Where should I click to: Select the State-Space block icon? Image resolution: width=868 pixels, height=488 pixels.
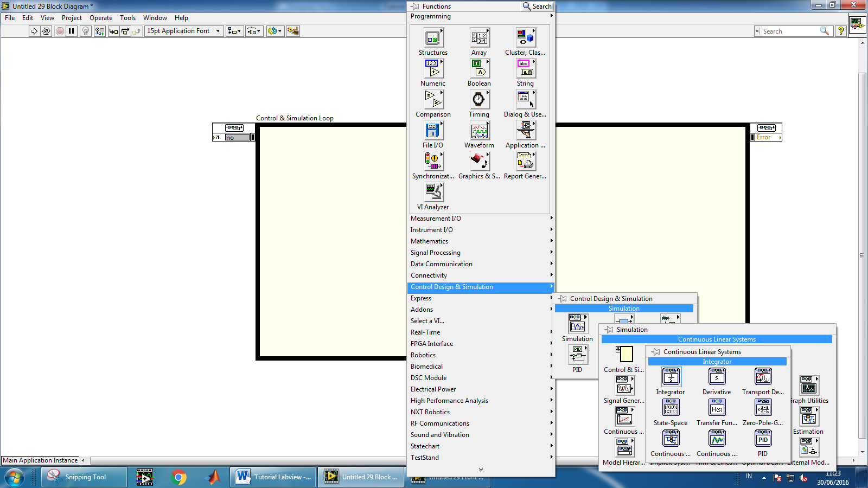(671, 408)
